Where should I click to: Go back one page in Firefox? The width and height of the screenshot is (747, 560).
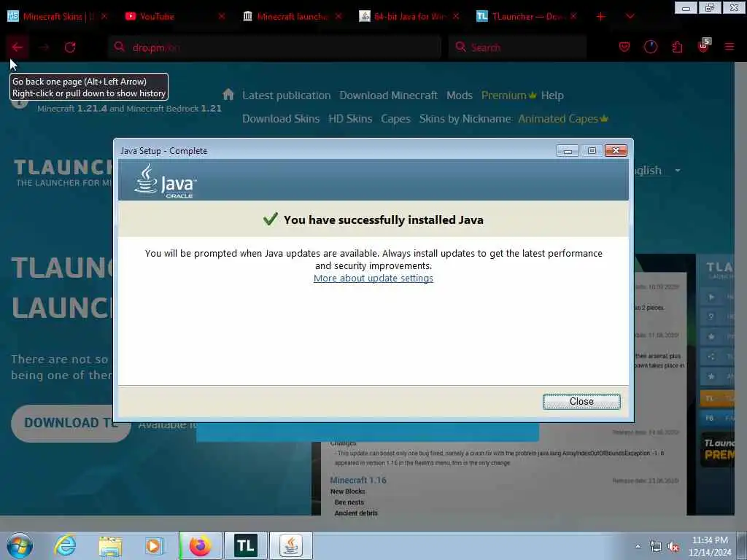coord(18,47)
